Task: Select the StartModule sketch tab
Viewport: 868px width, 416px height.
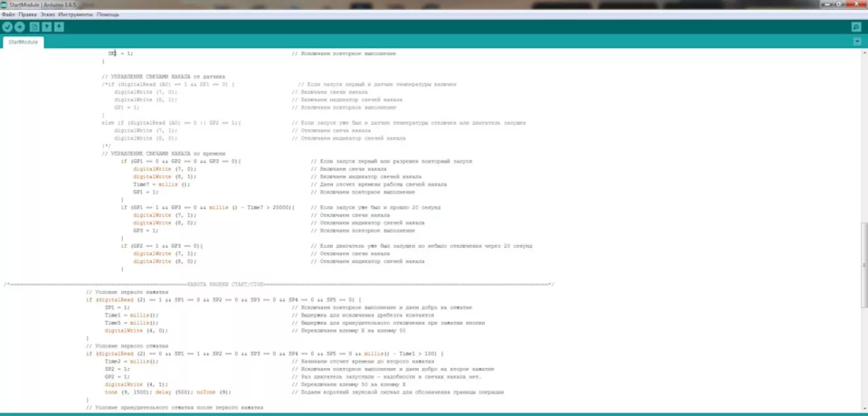Action: [x=23, y=42]
